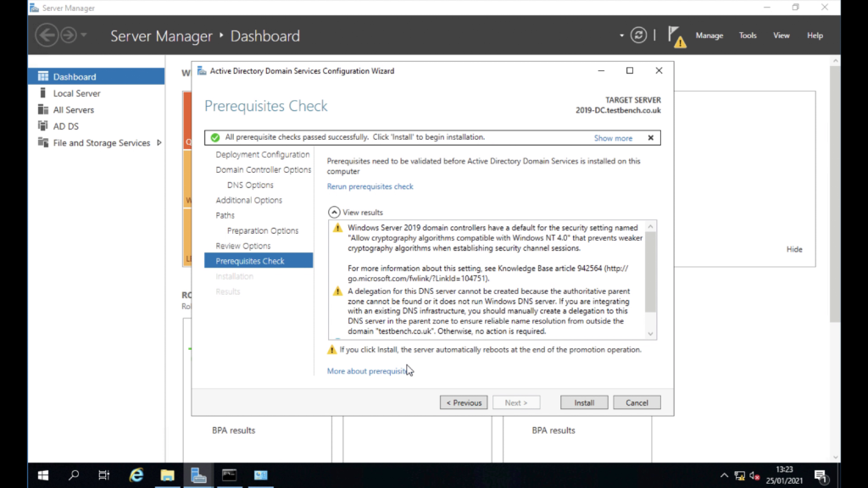Go to Additional Options step
The height and width of the screenshot is (488, 868).
click(x=248, y=200)
